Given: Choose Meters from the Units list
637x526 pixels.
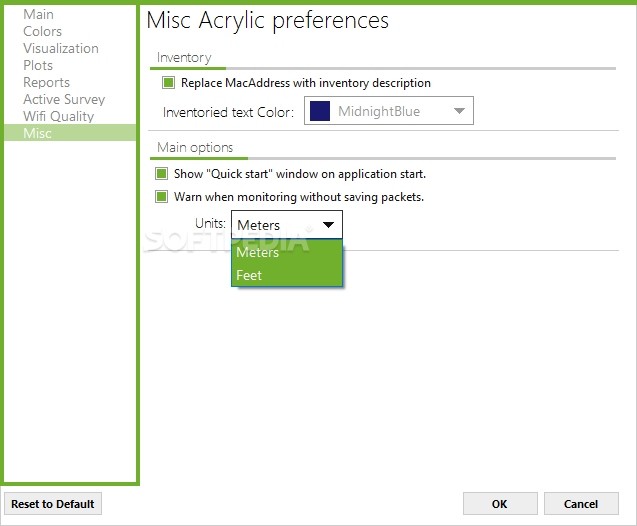Looking at the screenshot, I should [287, 252].
